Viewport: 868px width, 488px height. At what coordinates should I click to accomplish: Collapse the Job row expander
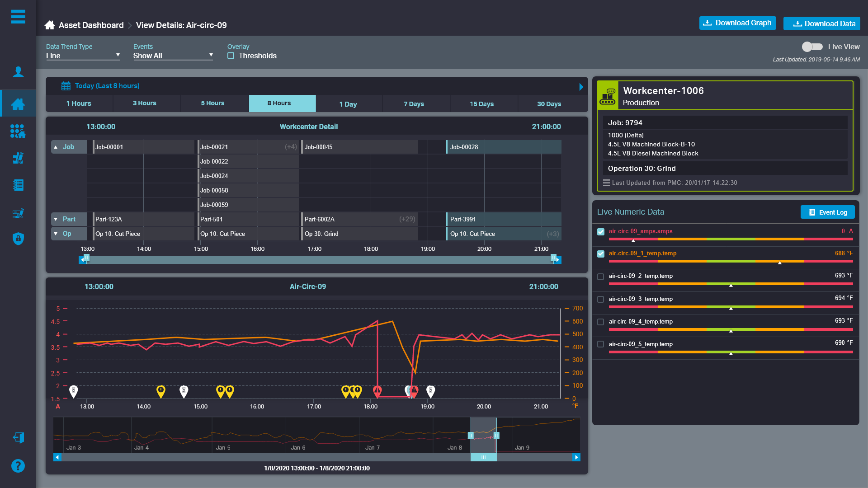(x=56, y=147)
